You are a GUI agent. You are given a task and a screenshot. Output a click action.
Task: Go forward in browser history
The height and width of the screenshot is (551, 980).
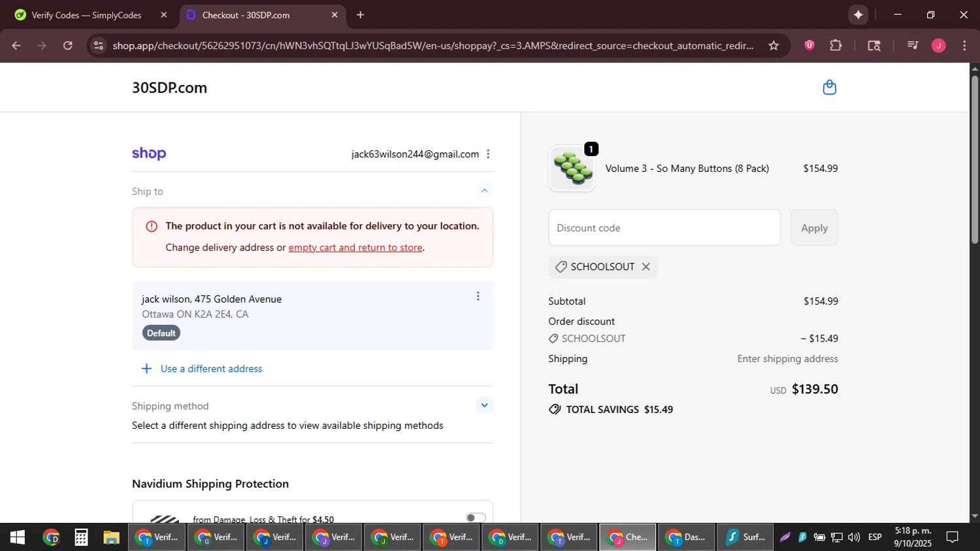tap(42, 46)
